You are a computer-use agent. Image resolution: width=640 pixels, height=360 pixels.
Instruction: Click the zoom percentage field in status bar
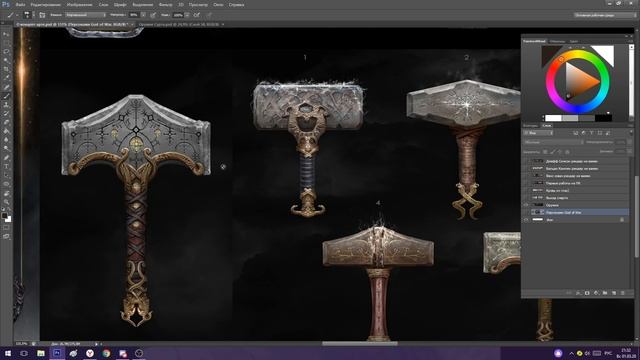21,344
